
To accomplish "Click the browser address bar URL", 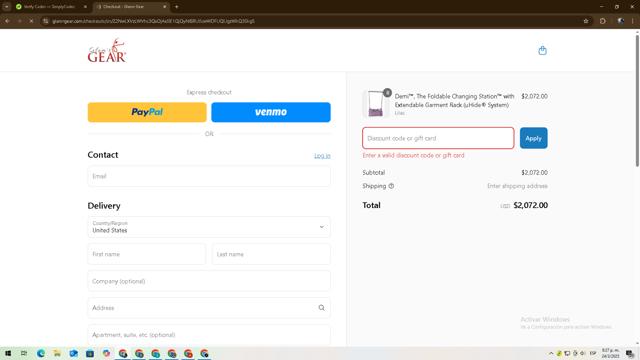I will [x=153, y=21].
